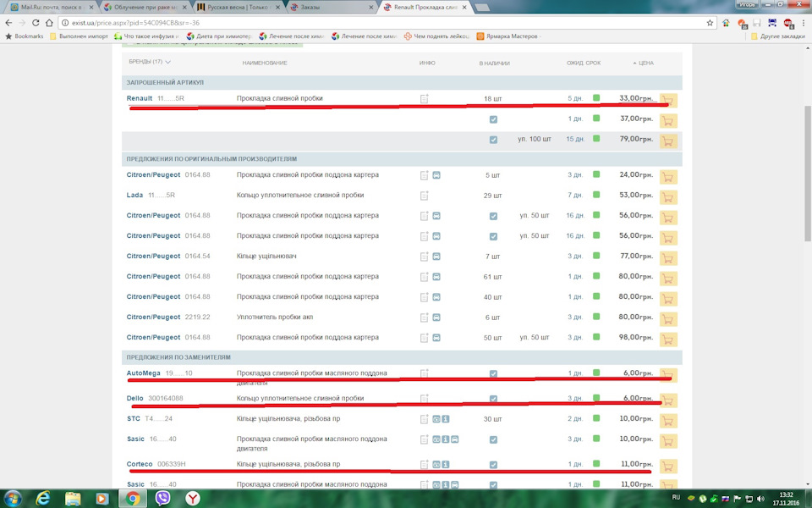812x508 pixels.
Task: Open new tab button
Action: click(482, 8)
